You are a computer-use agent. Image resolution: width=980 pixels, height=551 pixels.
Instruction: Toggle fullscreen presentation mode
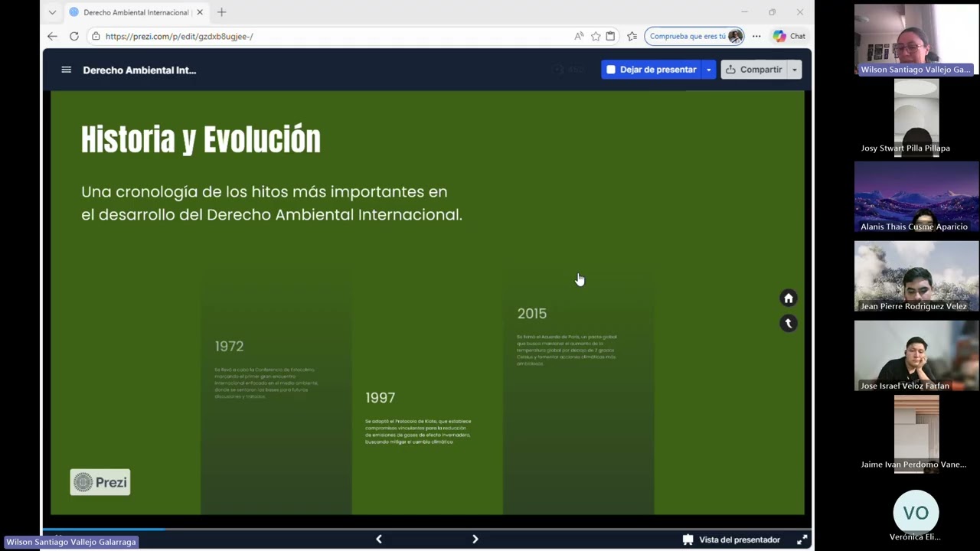[x=802, y=540]
